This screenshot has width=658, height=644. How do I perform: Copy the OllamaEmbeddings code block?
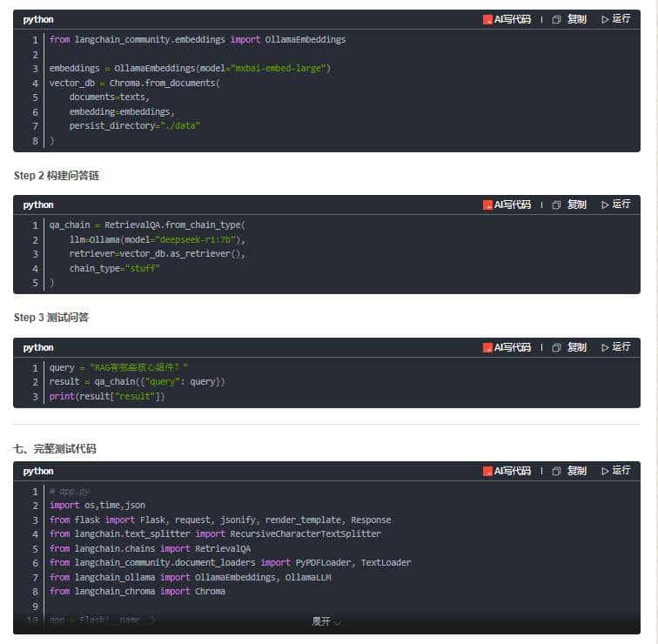click(x=569, y=19)
